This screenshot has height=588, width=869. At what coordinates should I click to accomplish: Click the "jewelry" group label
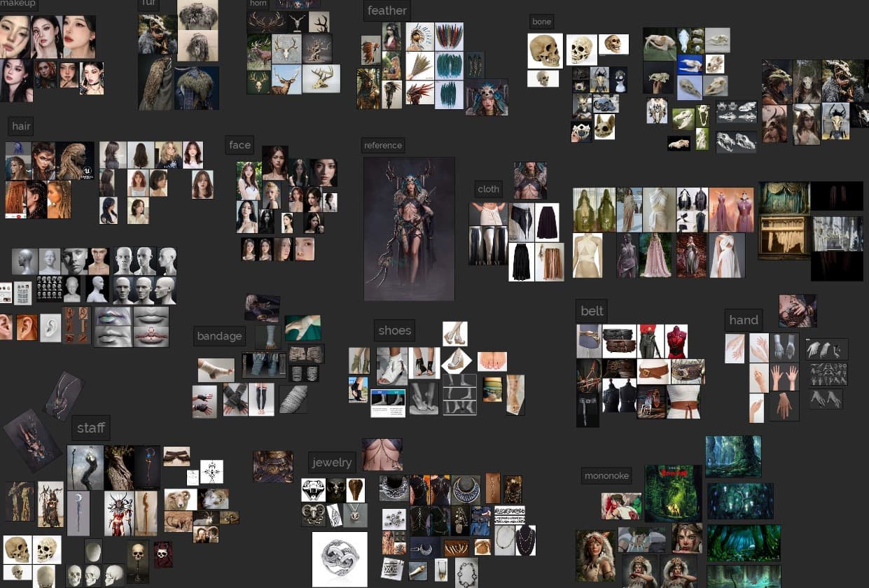pyautogui.click(x=332, y=462)
